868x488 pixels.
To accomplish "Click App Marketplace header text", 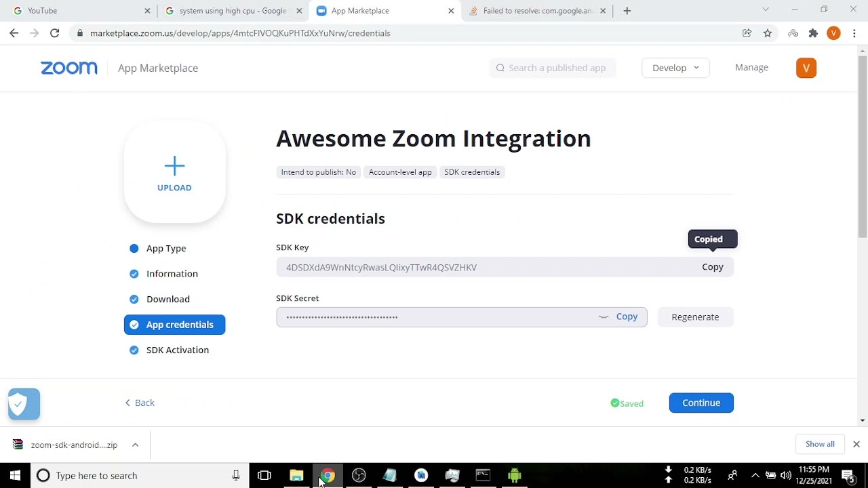I will coord(158,68).
